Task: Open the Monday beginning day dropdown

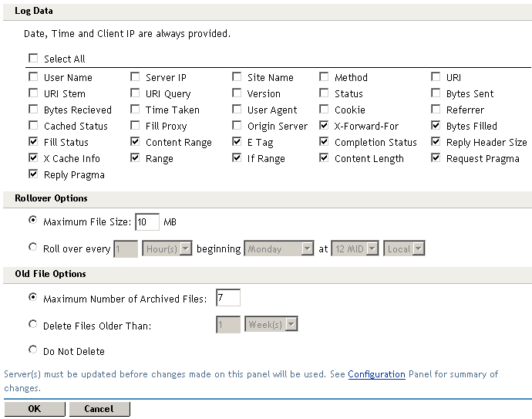Action: click(x=279, y=249)
